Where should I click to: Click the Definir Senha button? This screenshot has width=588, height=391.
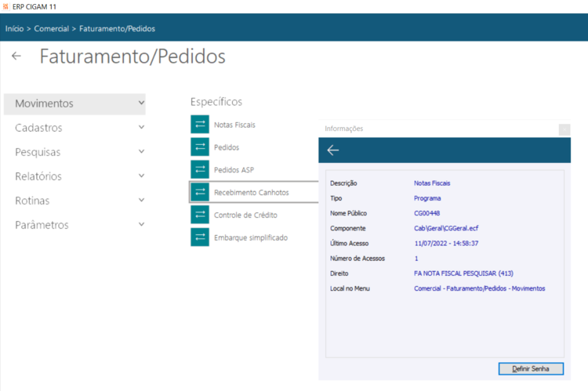(x=531, y=368)
